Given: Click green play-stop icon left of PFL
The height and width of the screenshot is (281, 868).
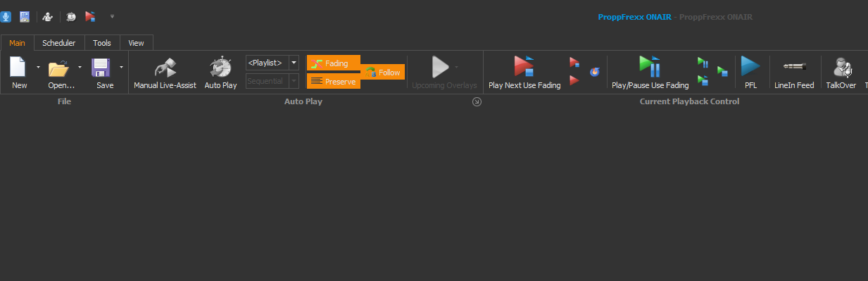Looking at the screenshot, I should pos(722,71).
